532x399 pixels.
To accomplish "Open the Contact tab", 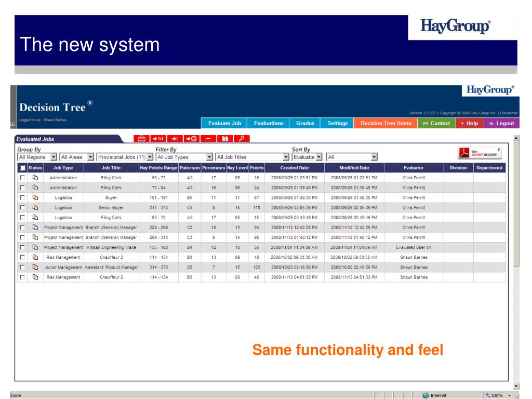I will [437, 123].
